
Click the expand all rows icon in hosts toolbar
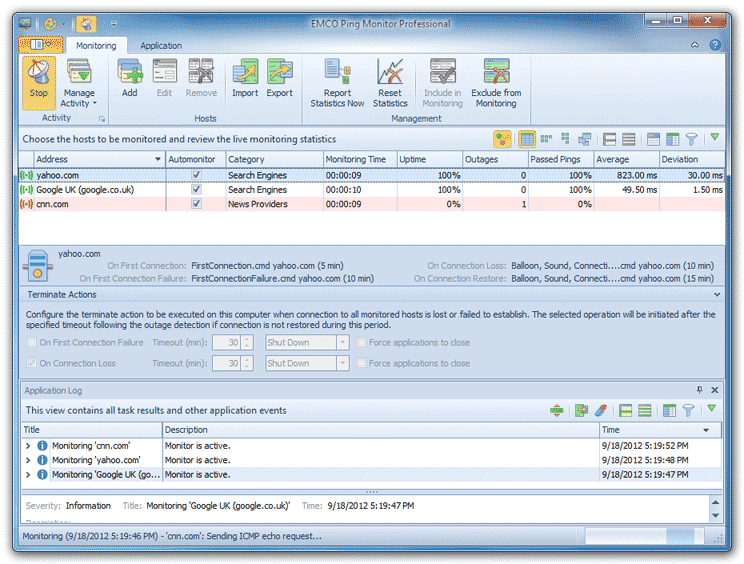(628, 139)
